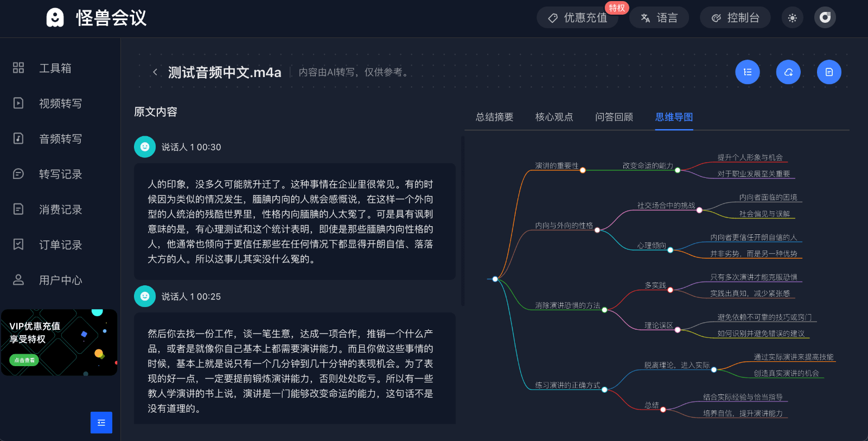Switch to the 核心观点 tab
Viewport: 868px width, 441px height.
554,117
